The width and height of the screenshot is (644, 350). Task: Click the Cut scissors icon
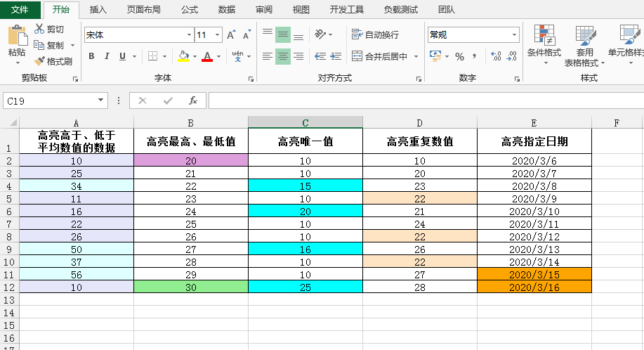click(x=39, y=29)
